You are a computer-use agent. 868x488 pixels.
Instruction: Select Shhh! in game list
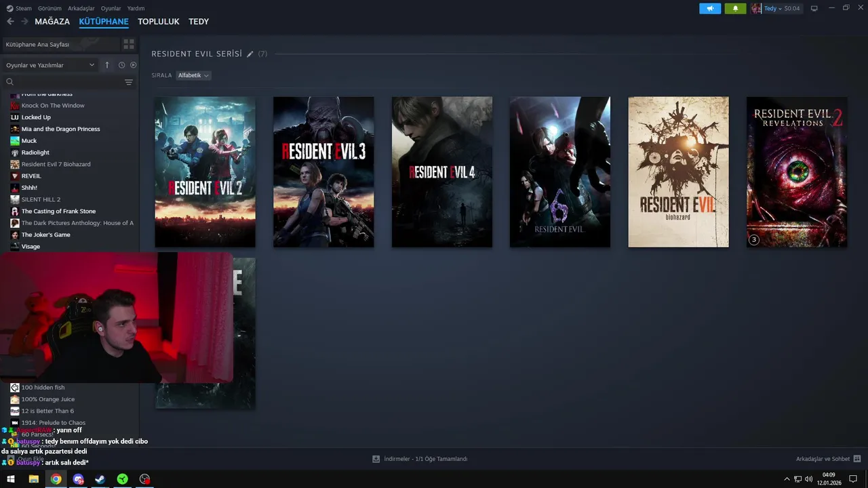pyautogui.click(x=29, y=188)
